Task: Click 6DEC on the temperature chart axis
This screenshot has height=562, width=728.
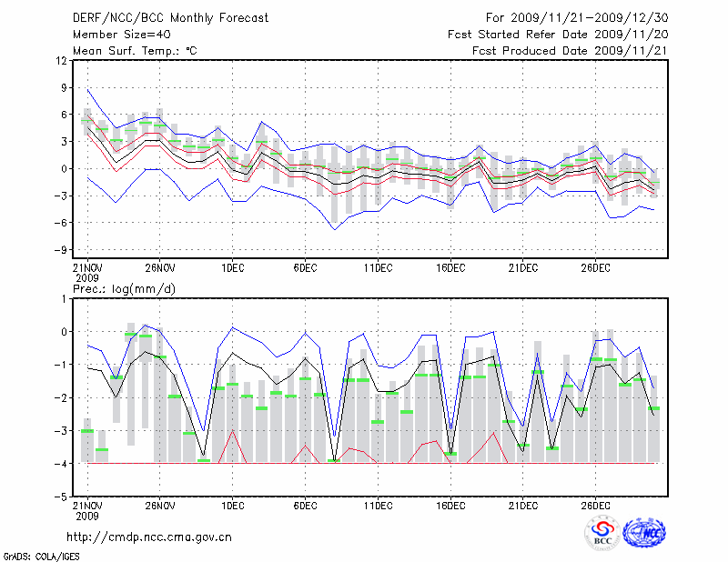Action: click(305, 267)
